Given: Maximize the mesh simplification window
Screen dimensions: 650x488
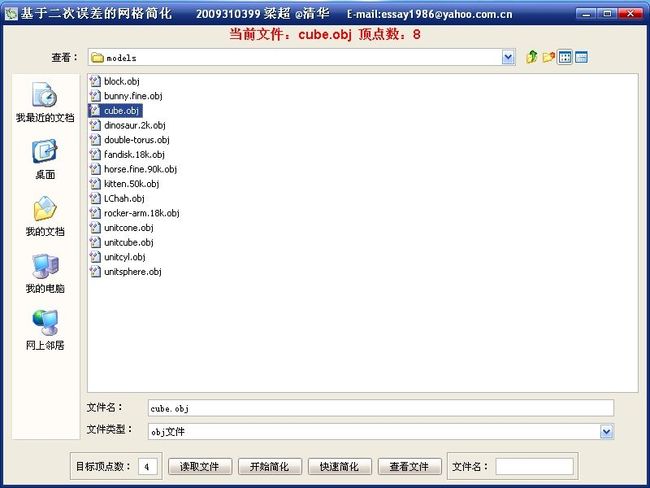Looking at the screenshot, I should pyautogui.click(x=607, y=14).
